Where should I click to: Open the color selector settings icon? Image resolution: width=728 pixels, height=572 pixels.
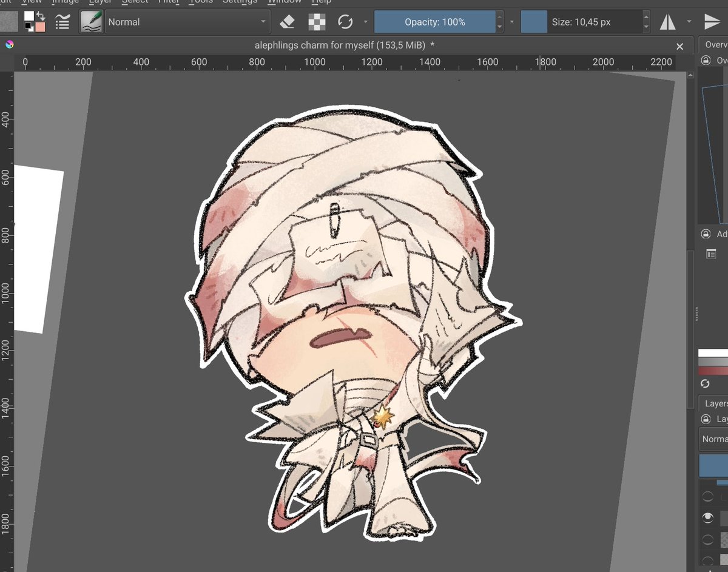point(711,254)
